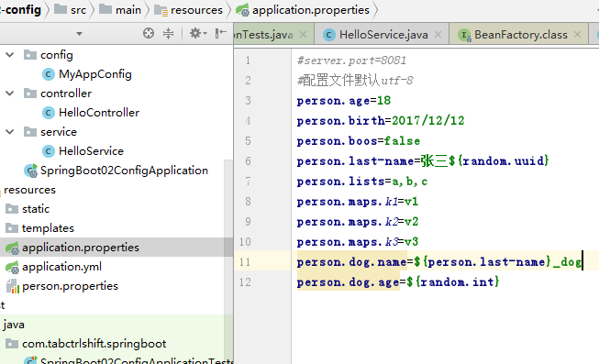Click the static folder icon

[12, 209]
